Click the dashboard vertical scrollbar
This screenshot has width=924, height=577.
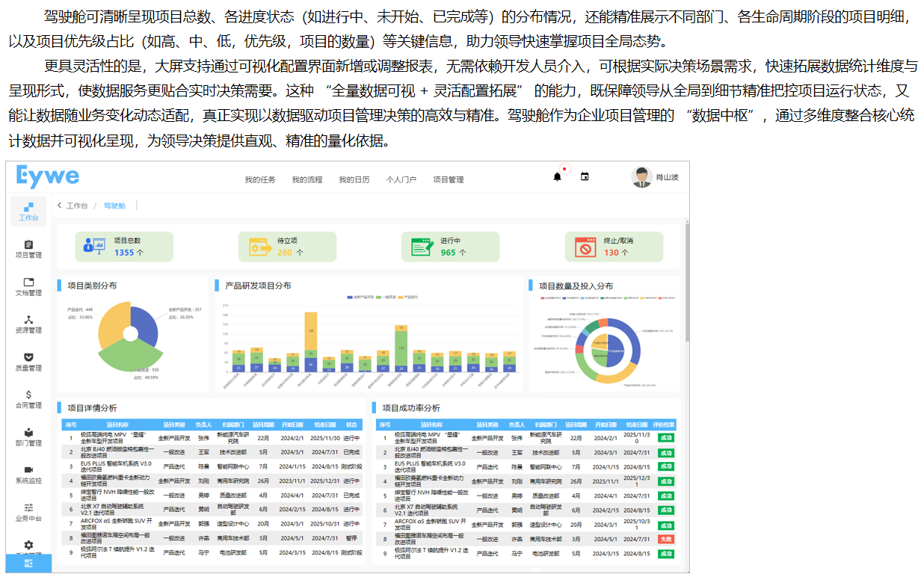686,284
